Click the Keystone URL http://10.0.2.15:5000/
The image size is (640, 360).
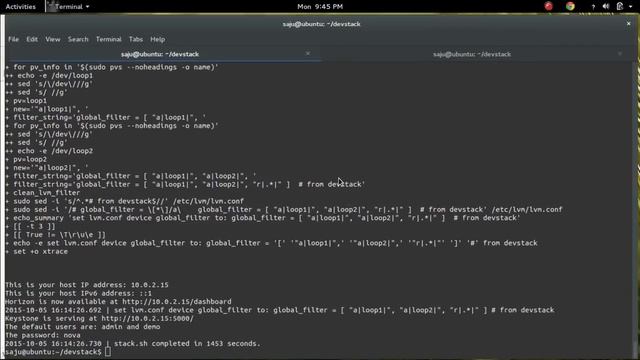[147, 318]
